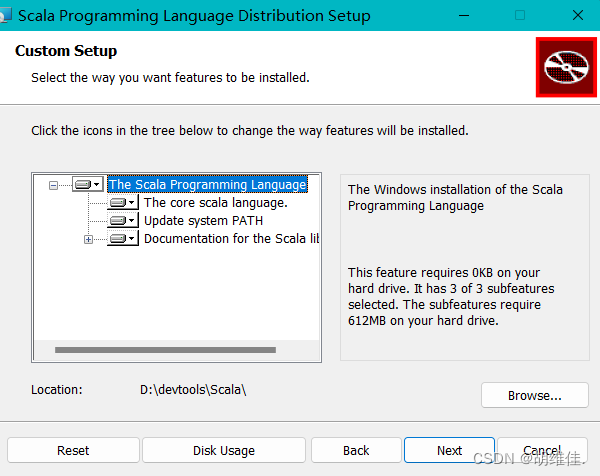Click the Reset button

pos(73,450)
